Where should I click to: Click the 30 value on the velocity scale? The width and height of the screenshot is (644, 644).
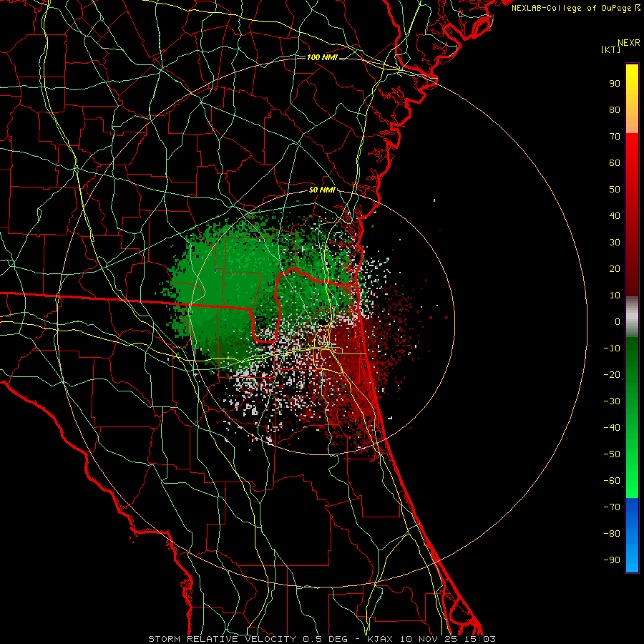click(x=615, y=243)
